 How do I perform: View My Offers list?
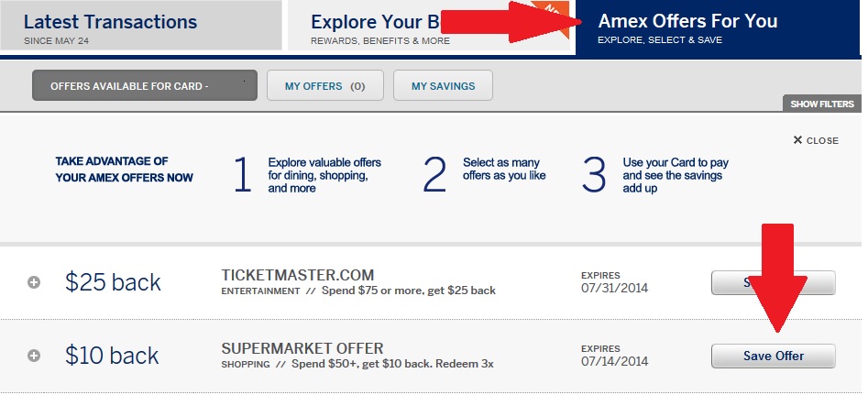[324, 86]
